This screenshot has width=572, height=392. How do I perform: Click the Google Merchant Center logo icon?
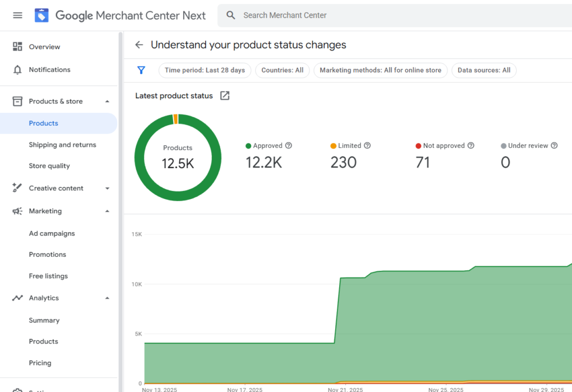coord(42,15)
